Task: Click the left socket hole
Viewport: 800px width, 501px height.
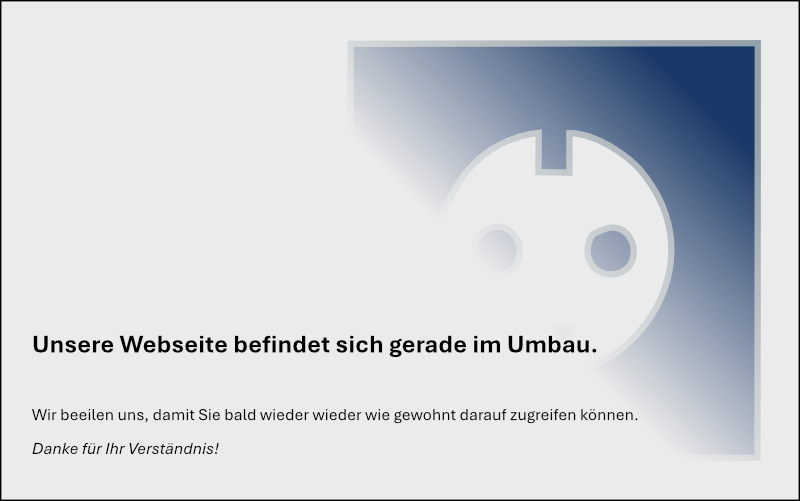Action: (497, 250)
